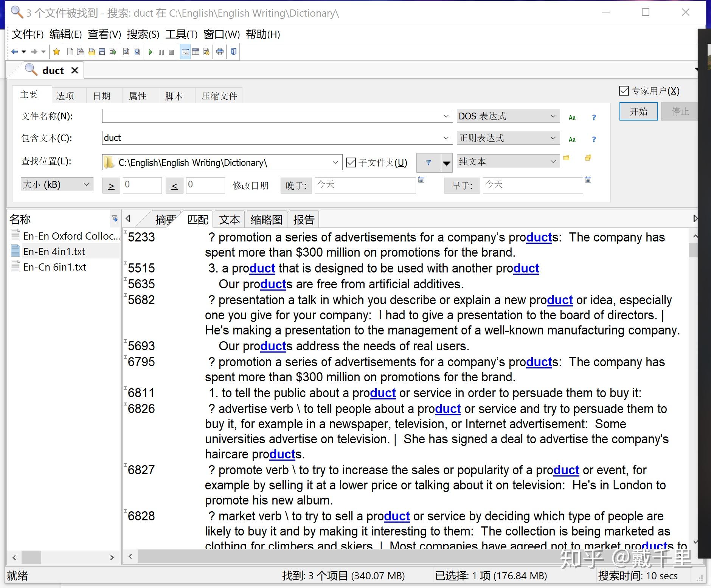Click the greater-than size comparison button
This screenshot has height=588, width=711.
point(111,186)
